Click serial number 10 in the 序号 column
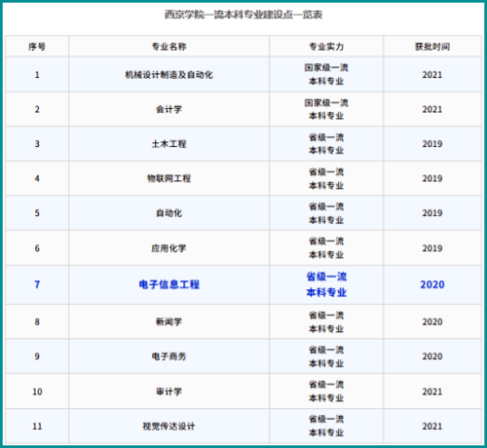 pyautogui.click(x=37, y=392)
